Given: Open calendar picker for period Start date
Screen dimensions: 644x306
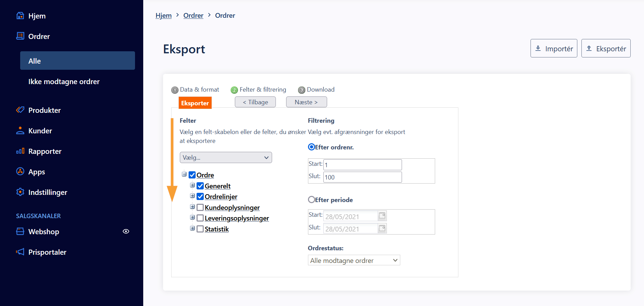Looking at the screenshot, I should tap(382, 216).
